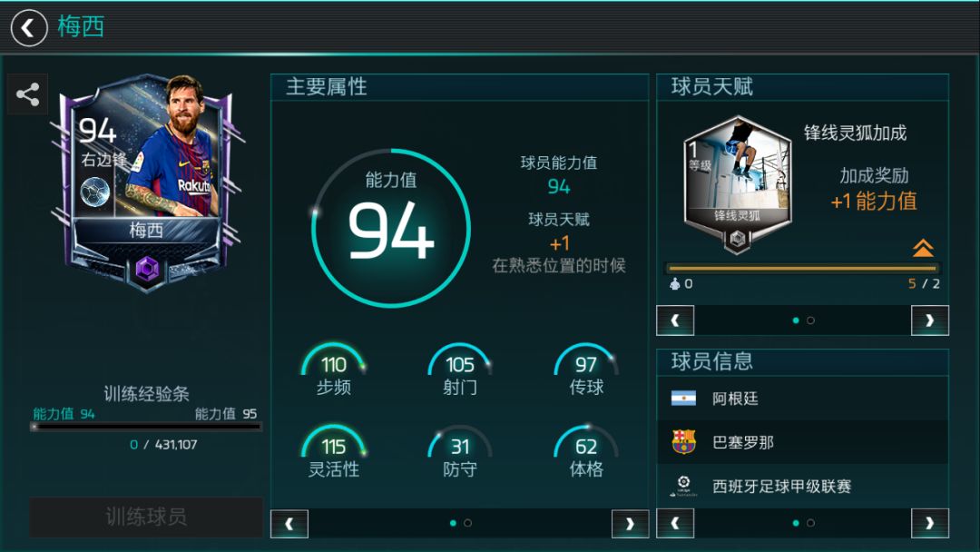This screenshot has width=980, height=552.
Task: Go to next 球员天赋 talent page
Action: point(930,320)
